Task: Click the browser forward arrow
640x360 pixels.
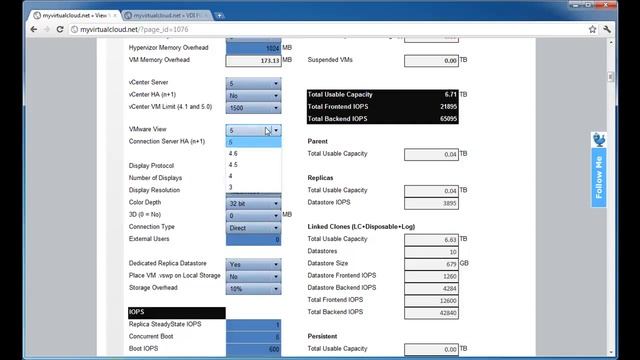Action: (x=47, y=29)
